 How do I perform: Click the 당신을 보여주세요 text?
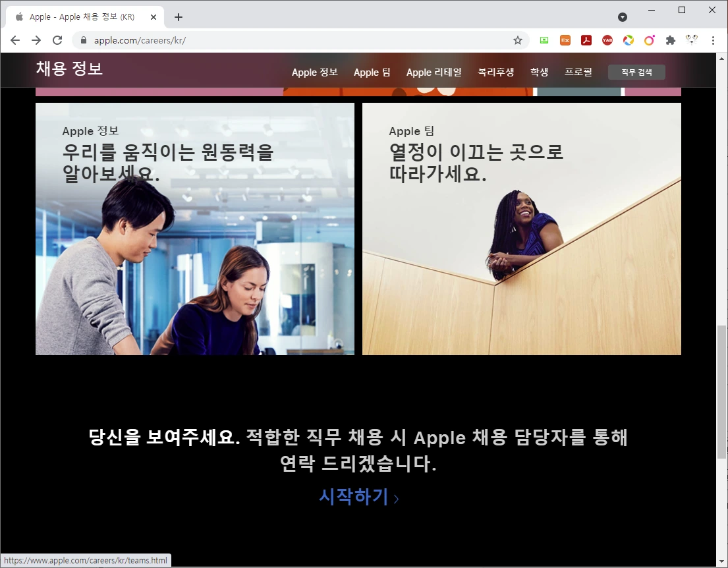pyautogui.click(x=164, y=437)
